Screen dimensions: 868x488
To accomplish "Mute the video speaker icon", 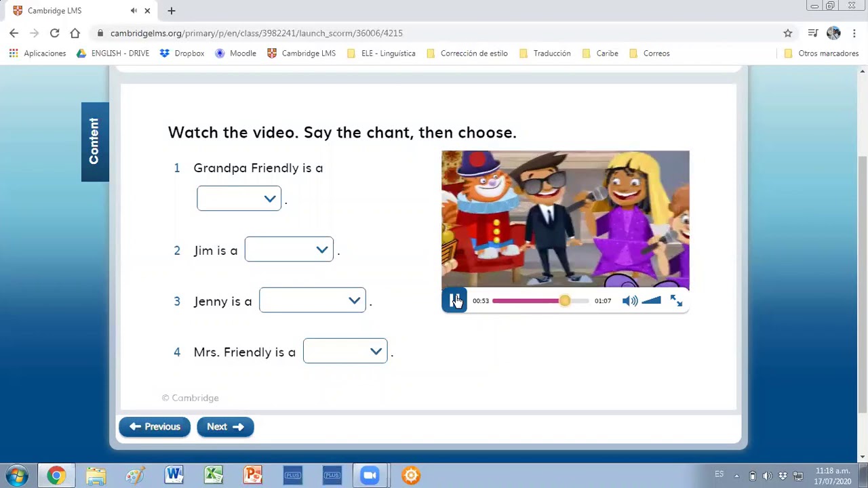I will [x=630, y=301].
